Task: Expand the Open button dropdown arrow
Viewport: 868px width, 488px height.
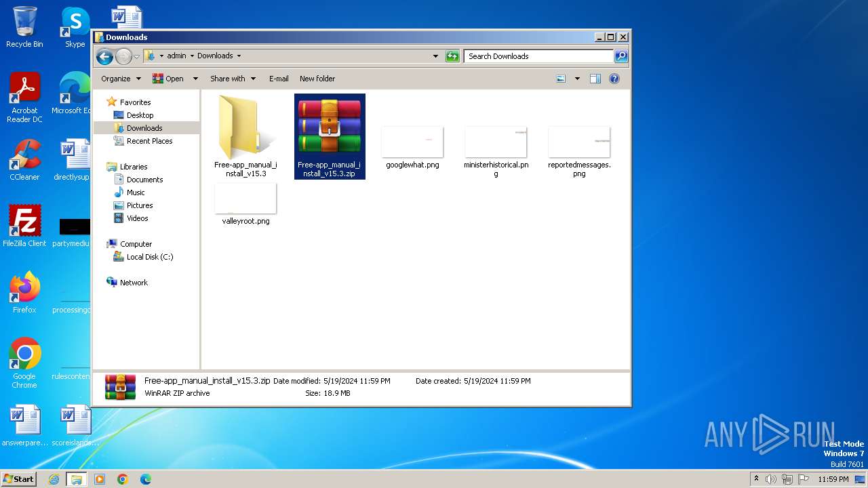Action: tap(195, 79)
